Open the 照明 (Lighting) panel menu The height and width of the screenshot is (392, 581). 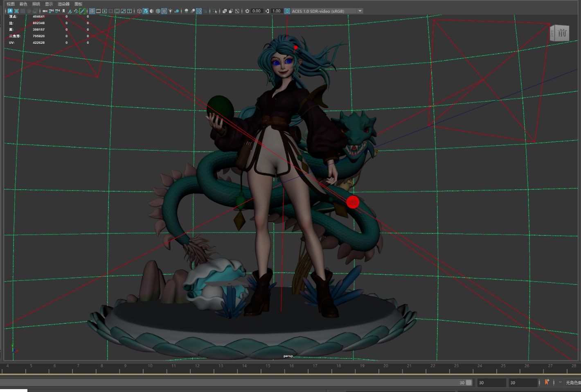[36, 4]
